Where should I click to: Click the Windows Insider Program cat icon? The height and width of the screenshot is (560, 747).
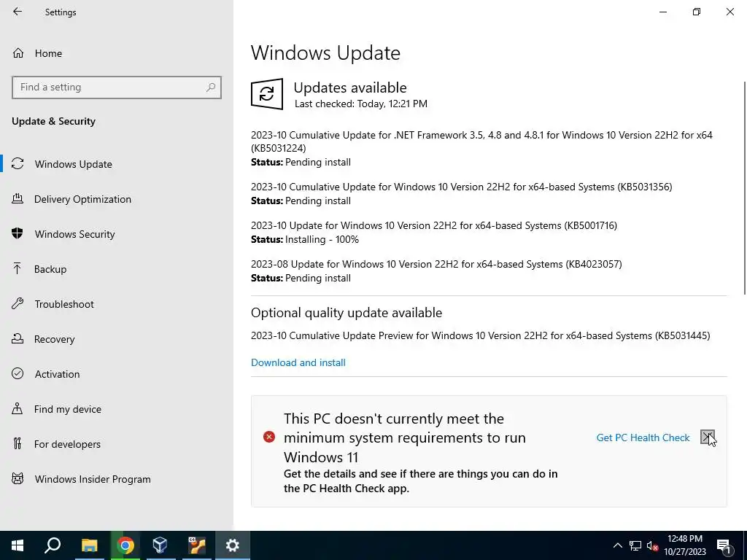[18, 478]
